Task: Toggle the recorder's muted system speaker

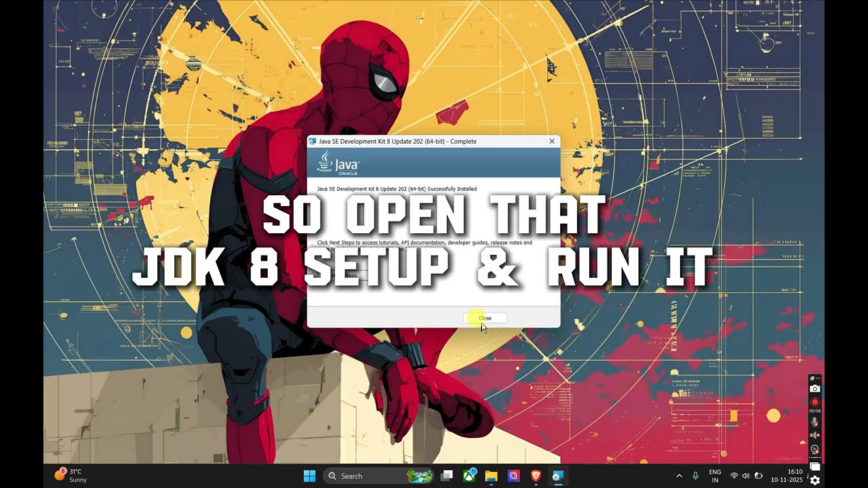Action: click(815, 436)
